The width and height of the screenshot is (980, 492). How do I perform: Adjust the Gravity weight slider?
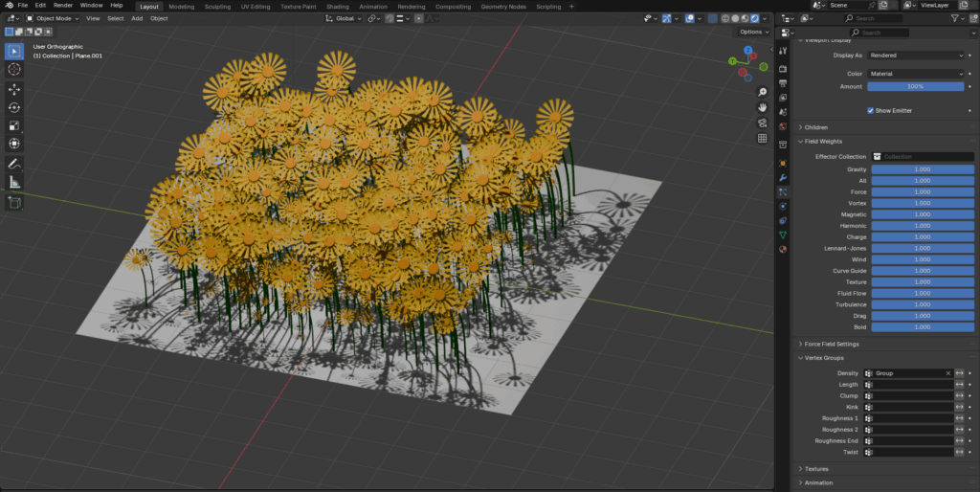pos(923,169)
